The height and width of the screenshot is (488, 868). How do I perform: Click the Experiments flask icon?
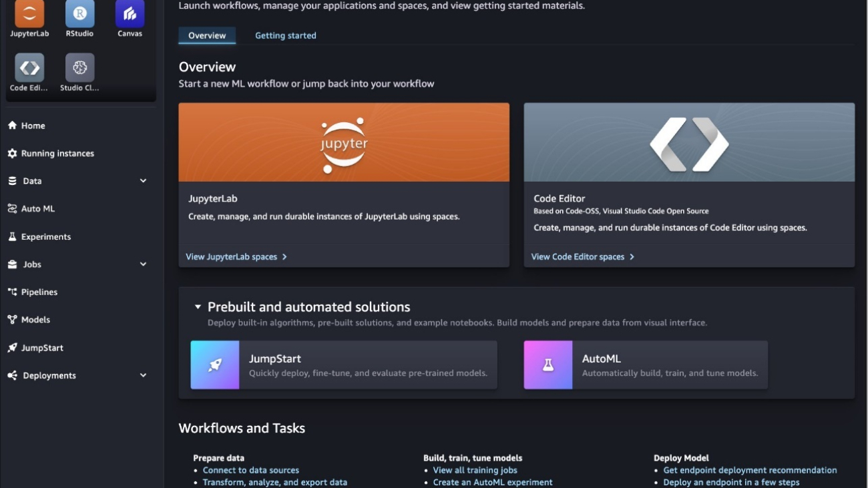coord(12,237)
